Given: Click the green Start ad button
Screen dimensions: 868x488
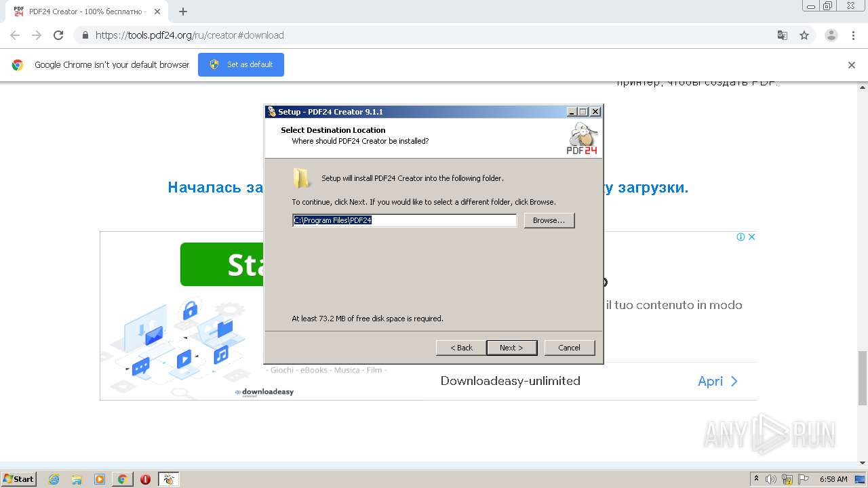Looking at the screenshot, I should click(222, 264).
